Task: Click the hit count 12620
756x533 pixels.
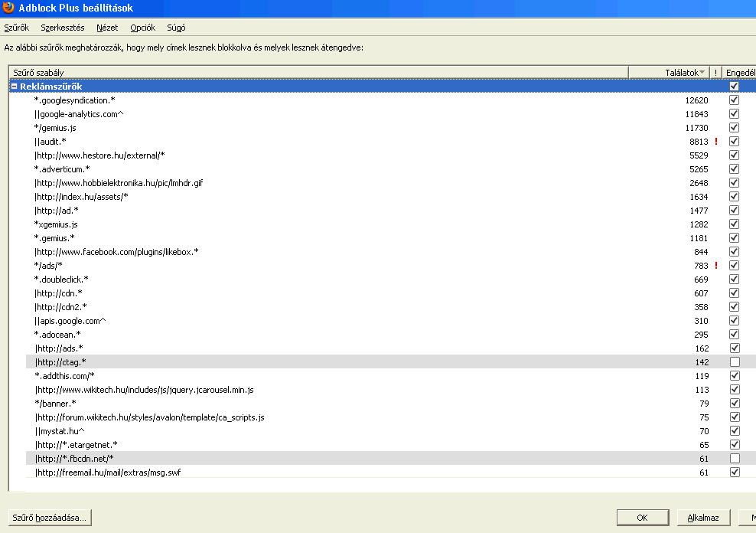Action: [x=696, y=100]
